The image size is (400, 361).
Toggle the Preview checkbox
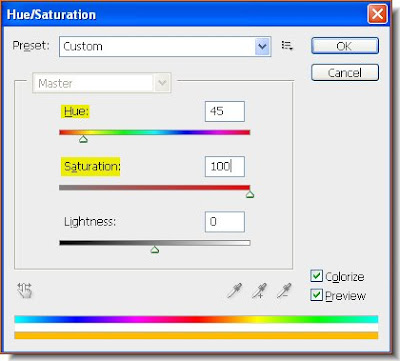click(x=316, y=295)
